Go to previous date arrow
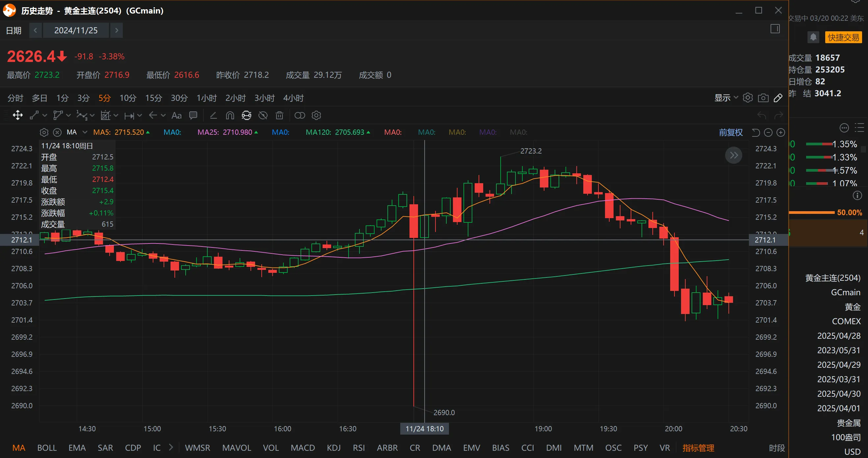 point(35,30)
